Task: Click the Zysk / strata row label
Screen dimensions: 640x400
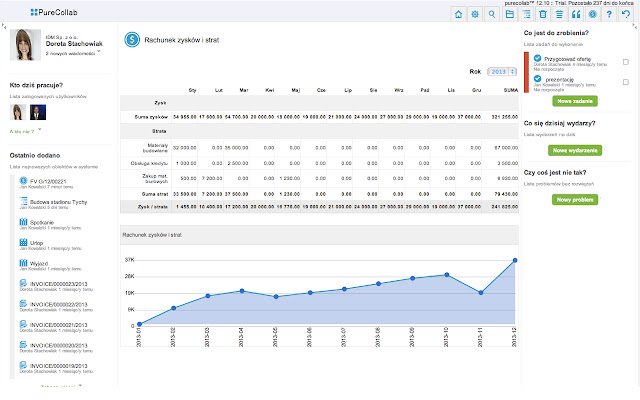Action: click(153, 207)
